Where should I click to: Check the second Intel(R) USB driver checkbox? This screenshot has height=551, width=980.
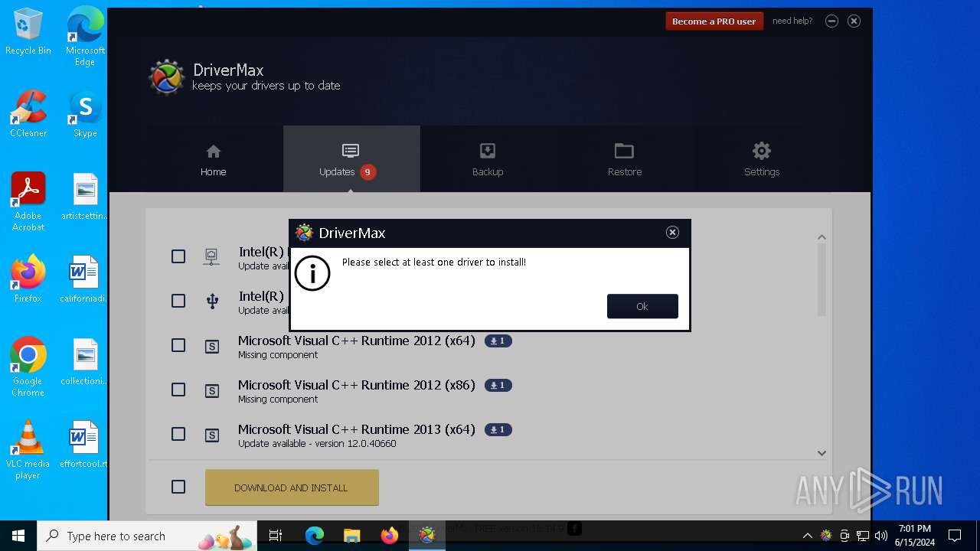tap(178, 301)
